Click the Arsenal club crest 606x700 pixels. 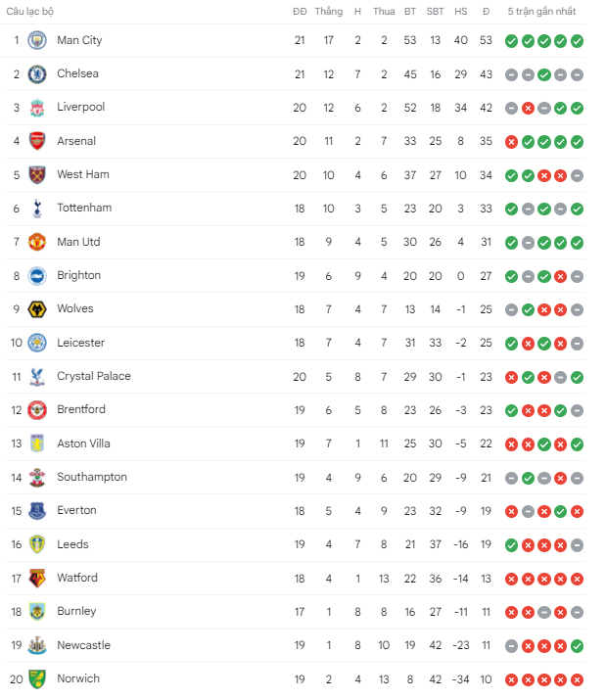37,141
